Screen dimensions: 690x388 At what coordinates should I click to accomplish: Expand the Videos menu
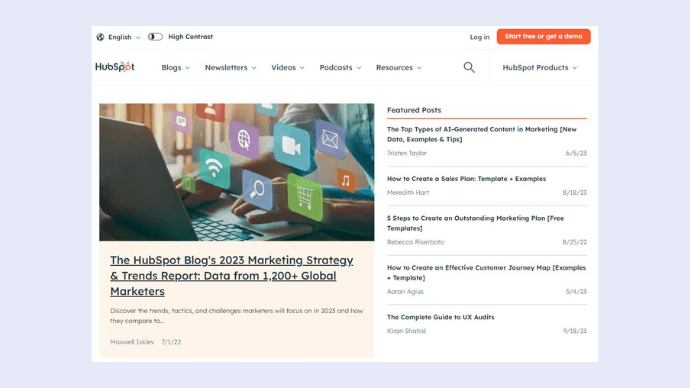tap(288, 67)
